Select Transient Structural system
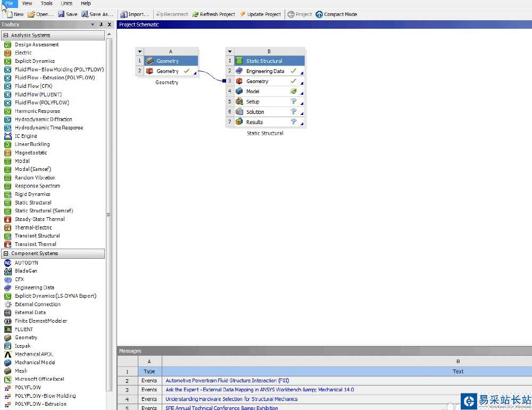This screenshot has width=532, height=410. coord(32,236)
